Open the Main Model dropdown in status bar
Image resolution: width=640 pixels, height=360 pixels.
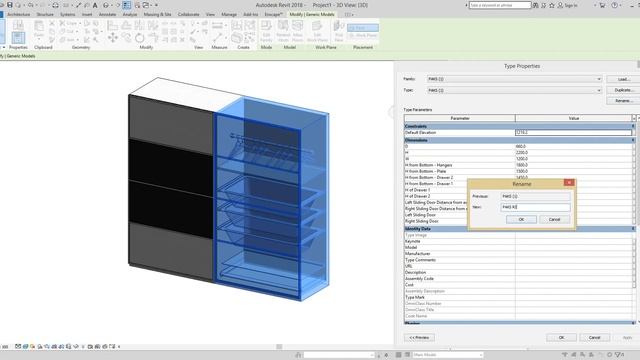pyautogui.click(x=448, y=355)
